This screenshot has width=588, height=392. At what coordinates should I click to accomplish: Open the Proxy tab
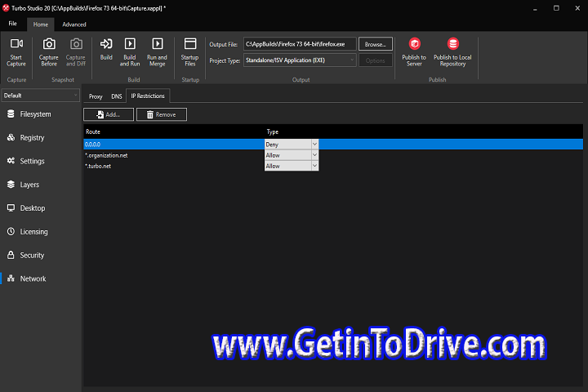point(96,96)
